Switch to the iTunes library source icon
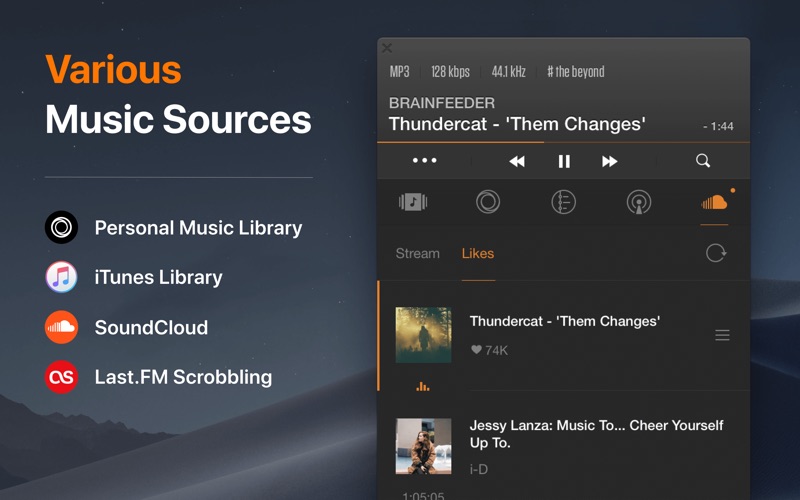 (x=413, y=202)
